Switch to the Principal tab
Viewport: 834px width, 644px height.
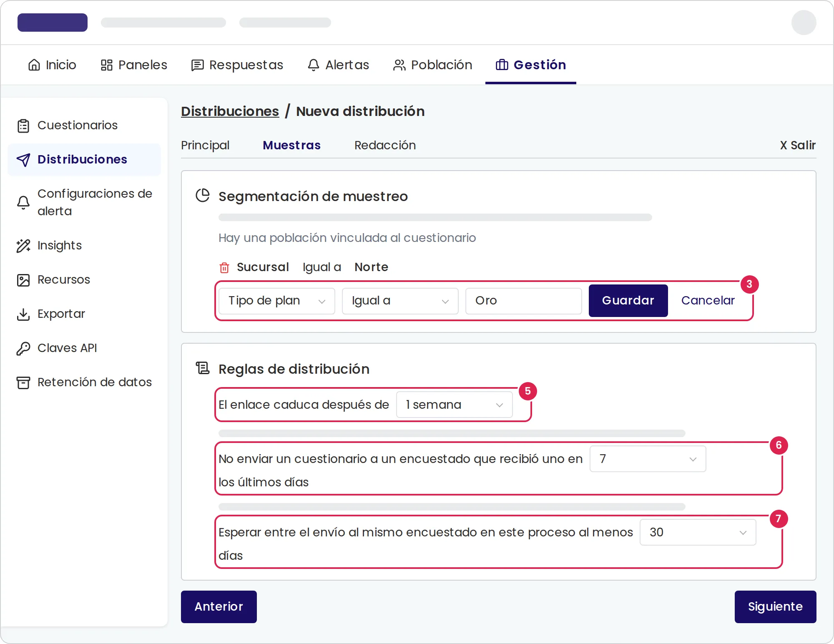pyautogui.click(x=205, y=145)
